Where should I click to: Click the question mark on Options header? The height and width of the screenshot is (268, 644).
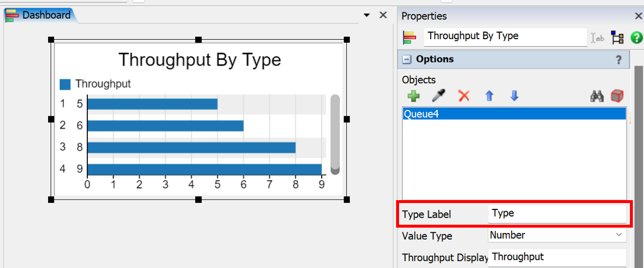[x=618, y=60]
